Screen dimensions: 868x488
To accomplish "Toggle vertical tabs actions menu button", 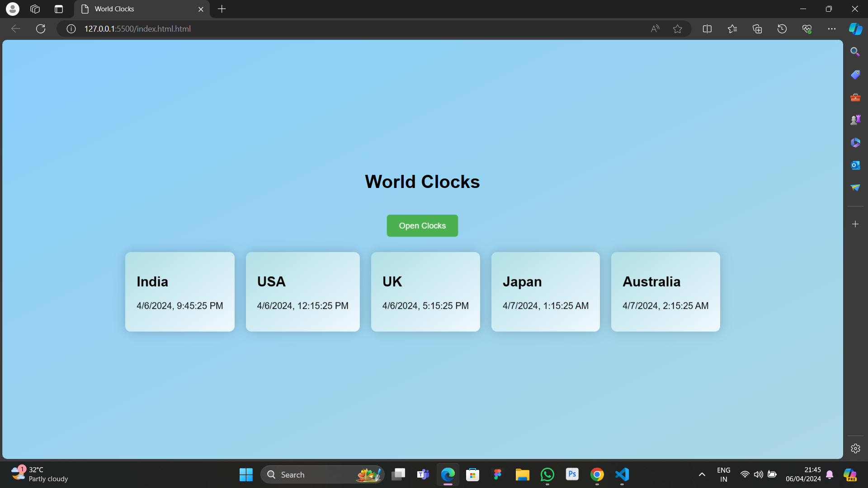I will (59, 9).
